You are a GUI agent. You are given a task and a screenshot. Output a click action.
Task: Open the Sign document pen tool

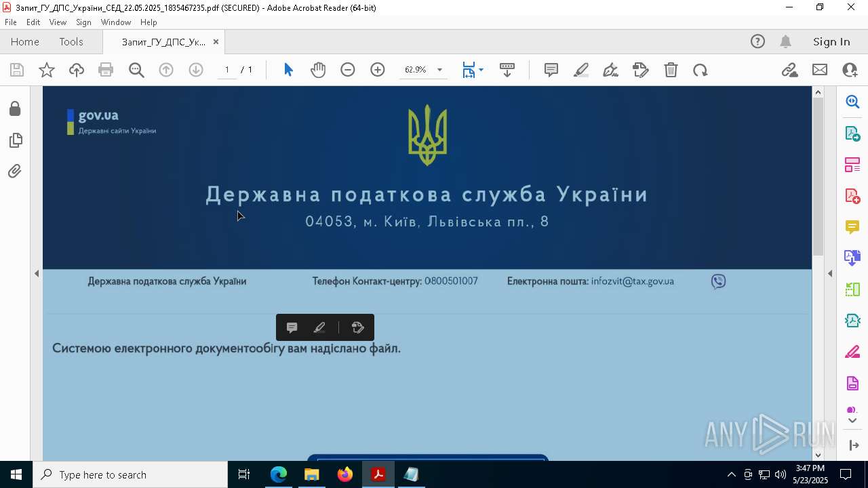coord(610,70)
